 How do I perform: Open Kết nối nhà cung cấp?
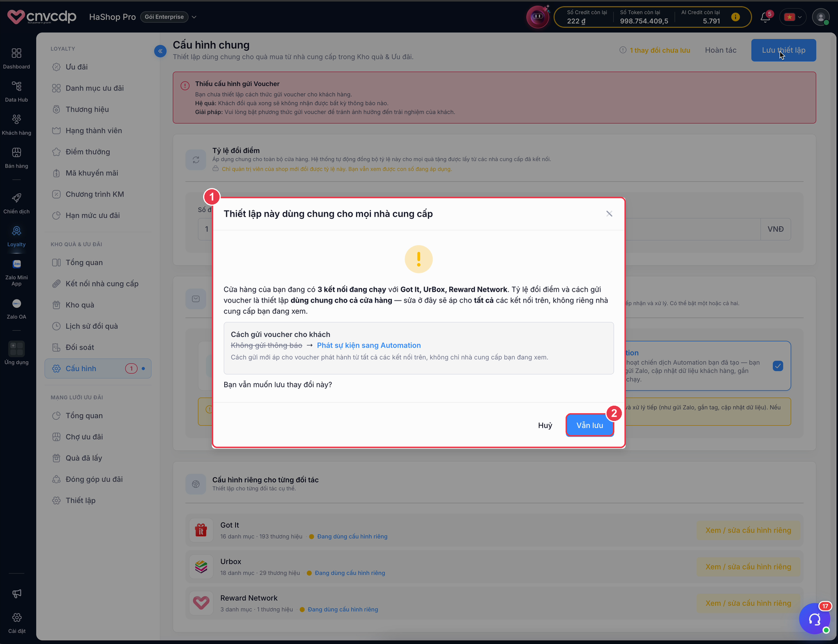(x=98, y=284)
